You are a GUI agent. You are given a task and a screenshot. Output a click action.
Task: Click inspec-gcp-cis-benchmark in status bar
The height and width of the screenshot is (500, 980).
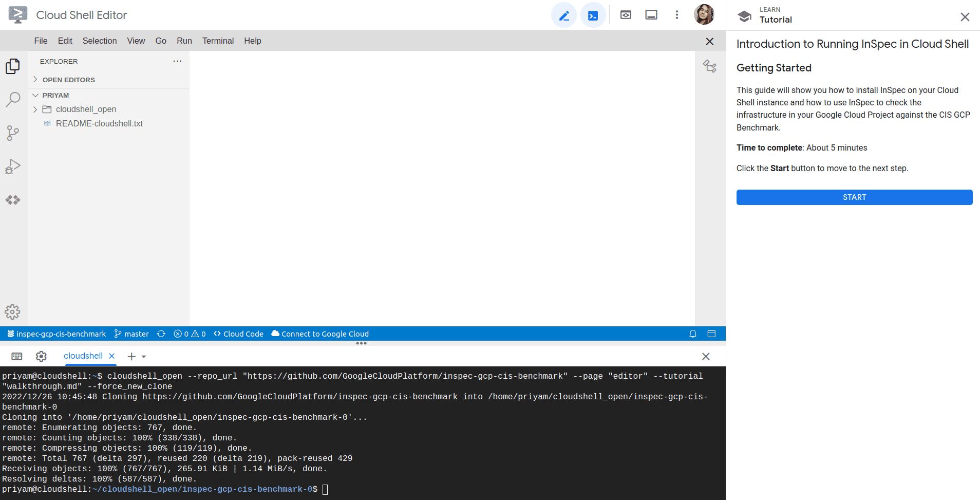(x=56, y=334)
